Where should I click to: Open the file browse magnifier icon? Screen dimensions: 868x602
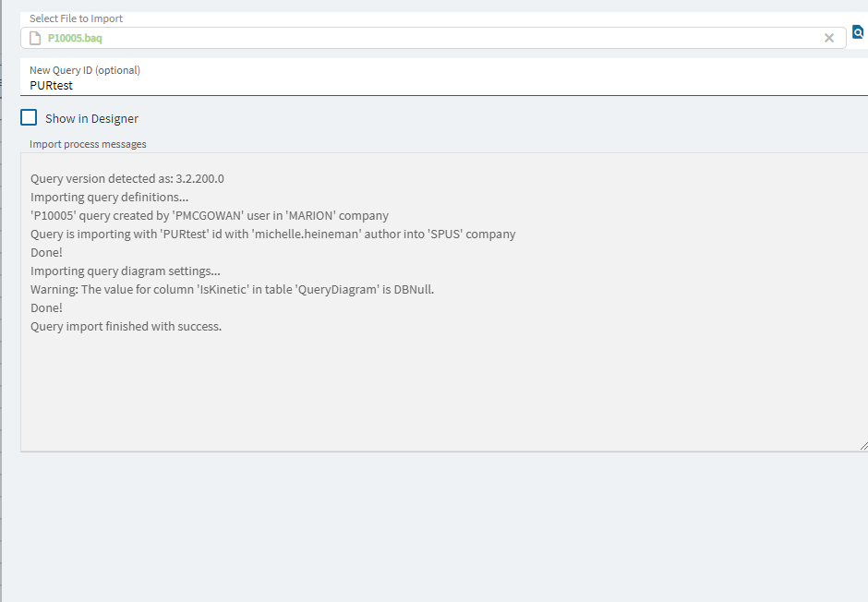[x=858, y=32]
